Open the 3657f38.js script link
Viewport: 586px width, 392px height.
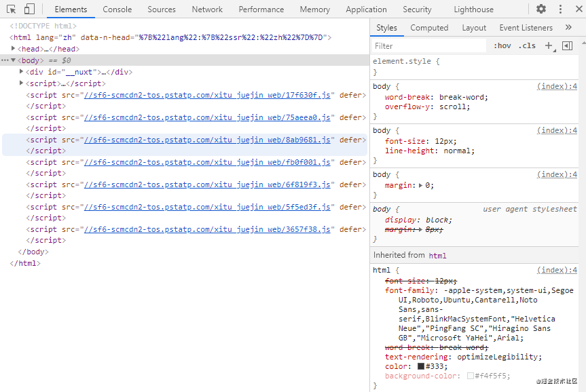pyautogui.click(x=207, y=230)
